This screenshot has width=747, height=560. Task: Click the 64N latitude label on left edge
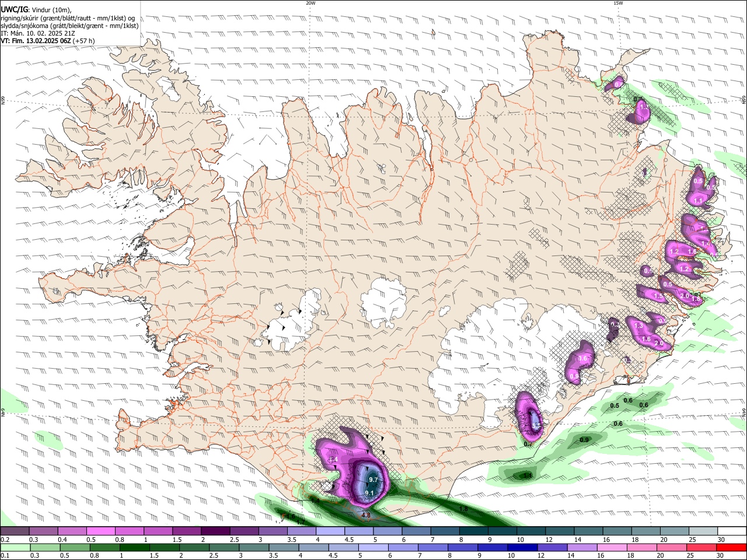point(3,412)
